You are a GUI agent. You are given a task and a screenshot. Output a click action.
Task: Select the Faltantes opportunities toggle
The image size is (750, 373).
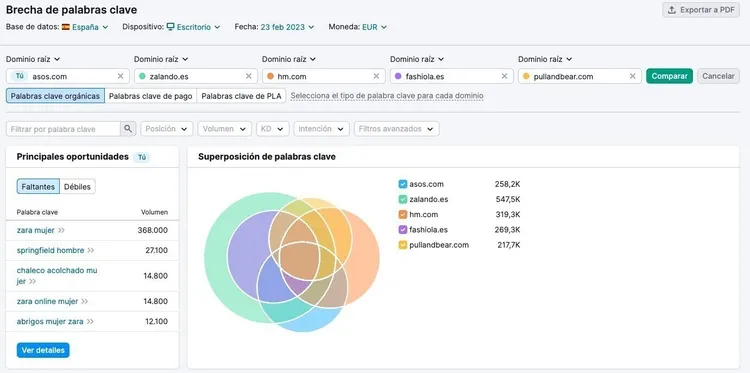38,186
